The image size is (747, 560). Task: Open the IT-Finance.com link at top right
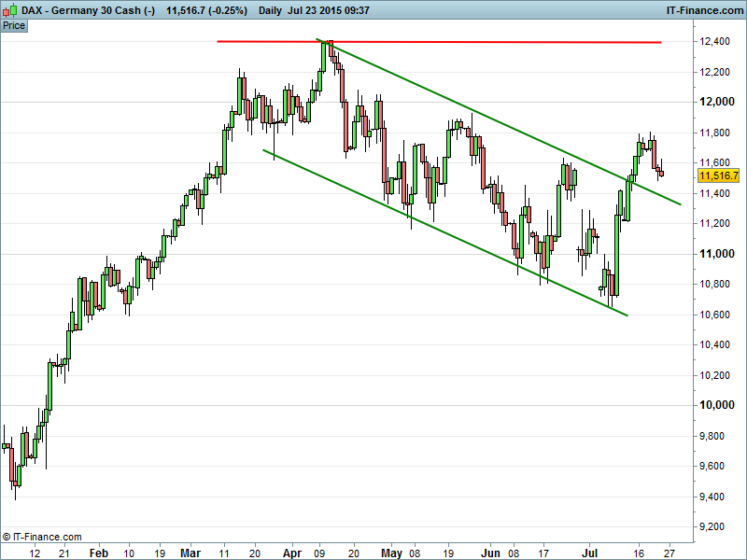(x=703, y=10)
